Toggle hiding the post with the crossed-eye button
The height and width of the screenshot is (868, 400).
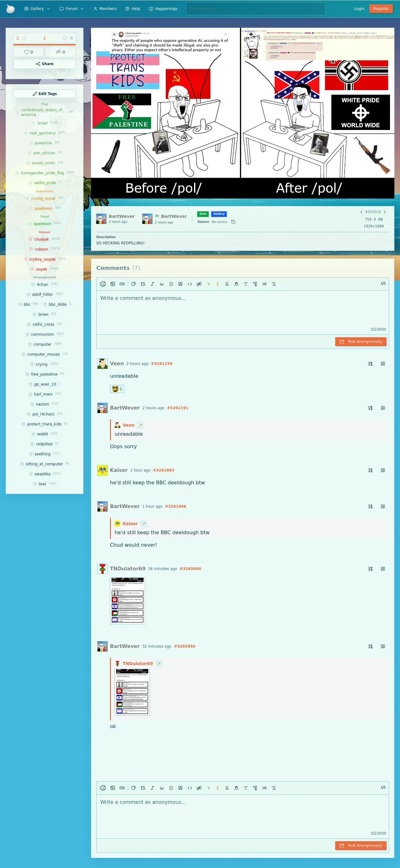[x=61, y=52]
